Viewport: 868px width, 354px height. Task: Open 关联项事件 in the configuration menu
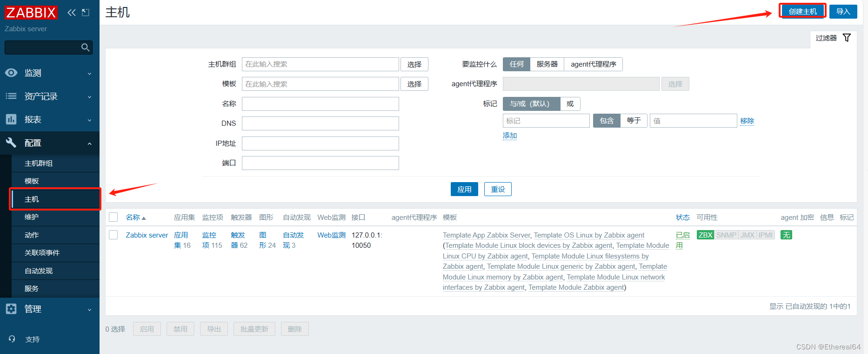tap(55, 253)
